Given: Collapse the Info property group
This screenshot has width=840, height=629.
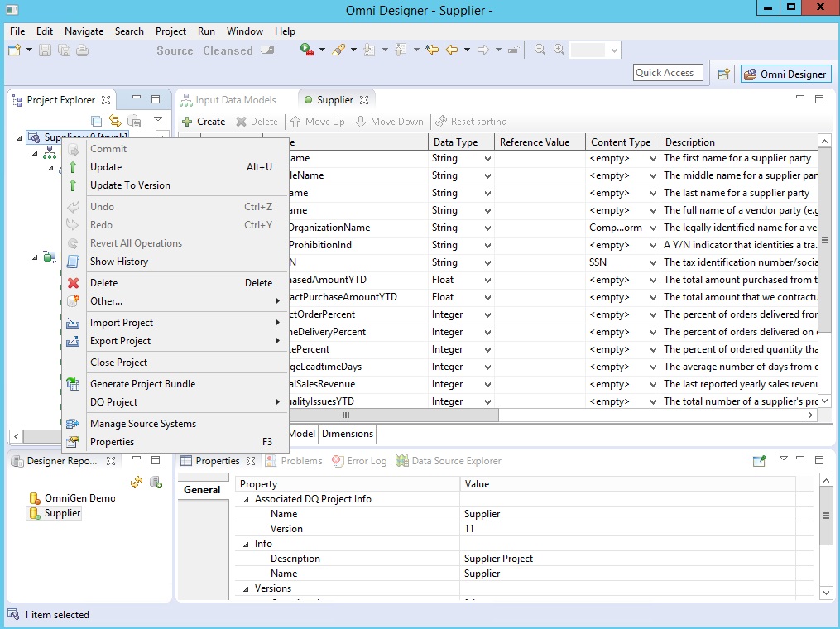Looking at the screenshot, I should [x=246, y=545].
